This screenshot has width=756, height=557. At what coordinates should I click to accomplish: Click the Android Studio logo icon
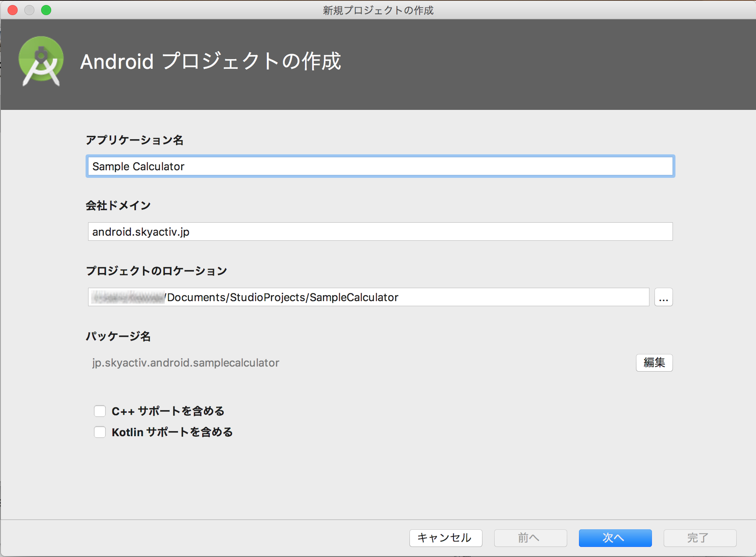(41, 61)
